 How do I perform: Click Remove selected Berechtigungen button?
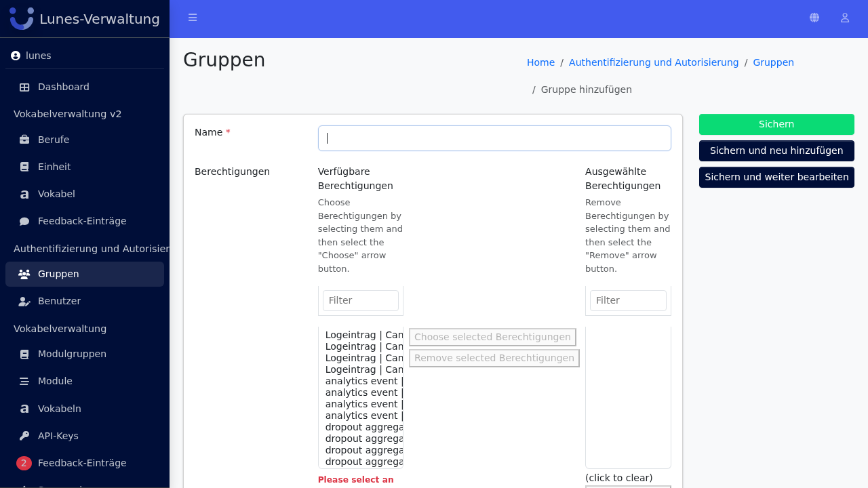coord(494,358)
